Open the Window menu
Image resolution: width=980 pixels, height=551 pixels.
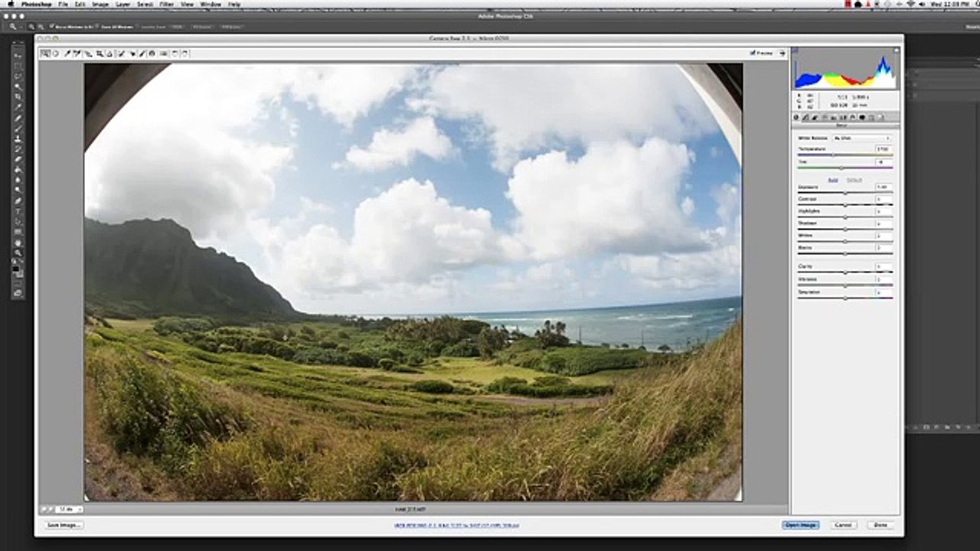point(211,4)
